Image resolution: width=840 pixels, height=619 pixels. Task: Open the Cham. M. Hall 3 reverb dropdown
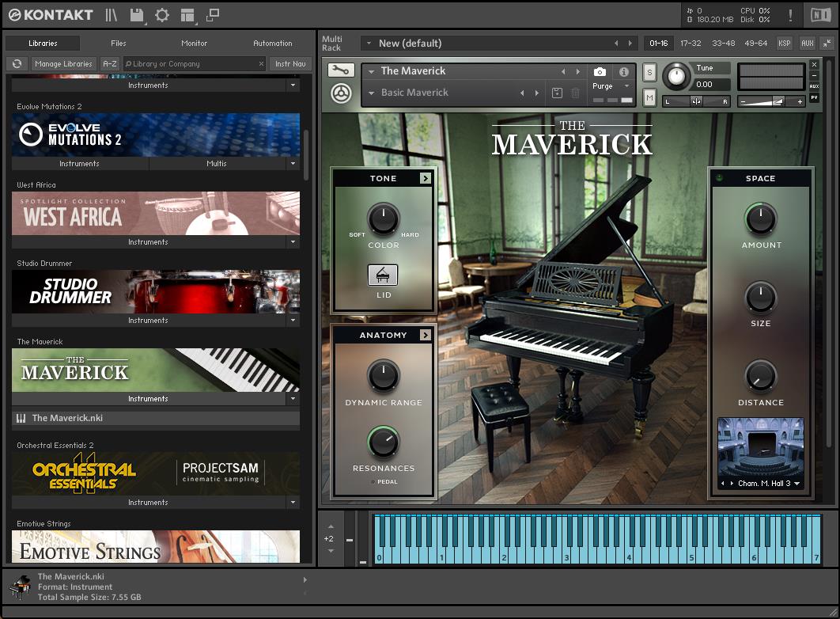(x=796, y=483)
